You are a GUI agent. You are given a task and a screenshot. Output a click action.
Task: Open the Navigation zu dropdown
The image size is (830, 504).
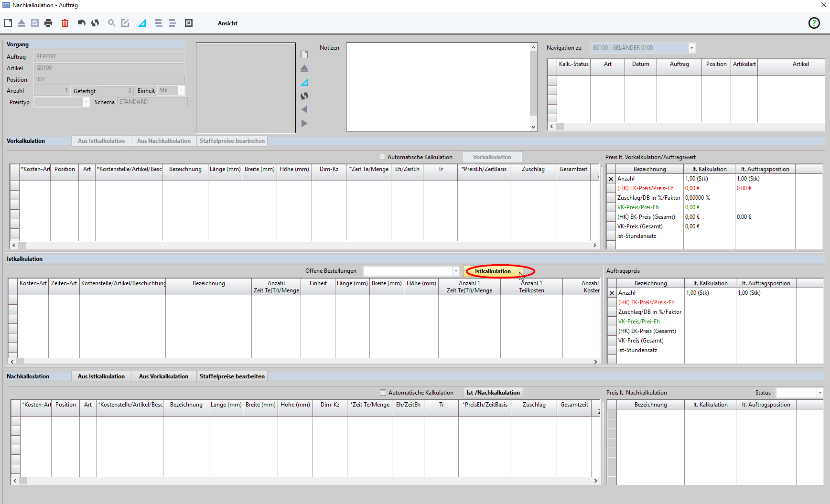(691, 48)
